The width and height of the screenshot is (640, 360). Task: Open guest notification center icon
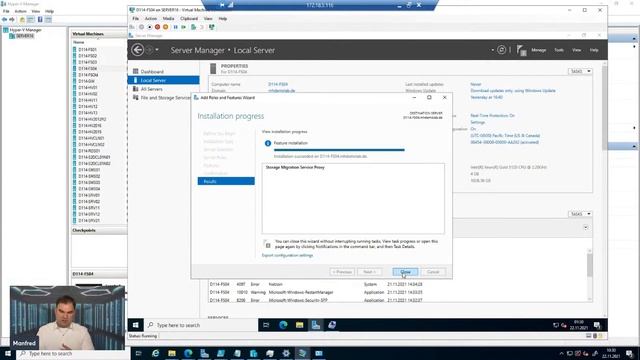(597, 325)
